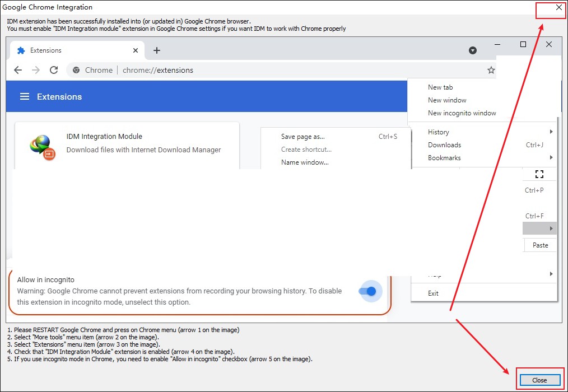Open a new tab with the plus icon
568x392 pixels.
pyautogui.click(x=156, y=50)
